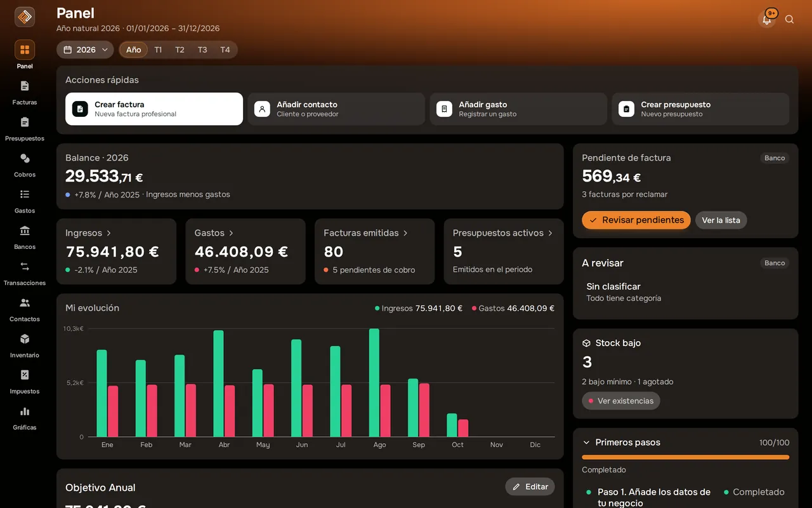Click the Ver existencias button
This screenshot has width=812, height=508.
pos(621,401)
